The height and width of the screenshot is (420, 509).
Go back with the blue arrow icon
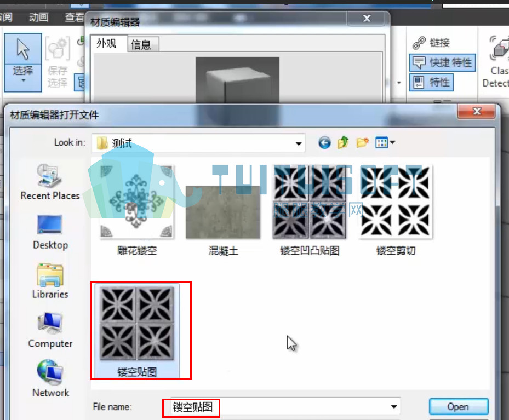point(324,143)
